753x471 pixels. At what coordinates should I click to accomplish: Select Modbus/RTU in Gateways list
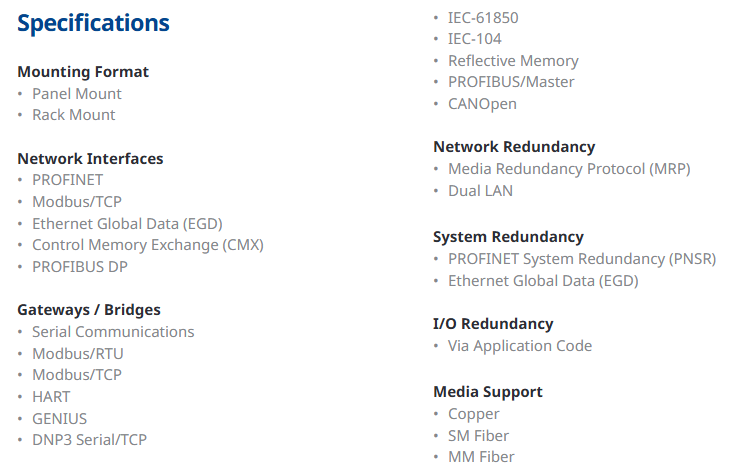pyautogui.click(x=78, y=354)
